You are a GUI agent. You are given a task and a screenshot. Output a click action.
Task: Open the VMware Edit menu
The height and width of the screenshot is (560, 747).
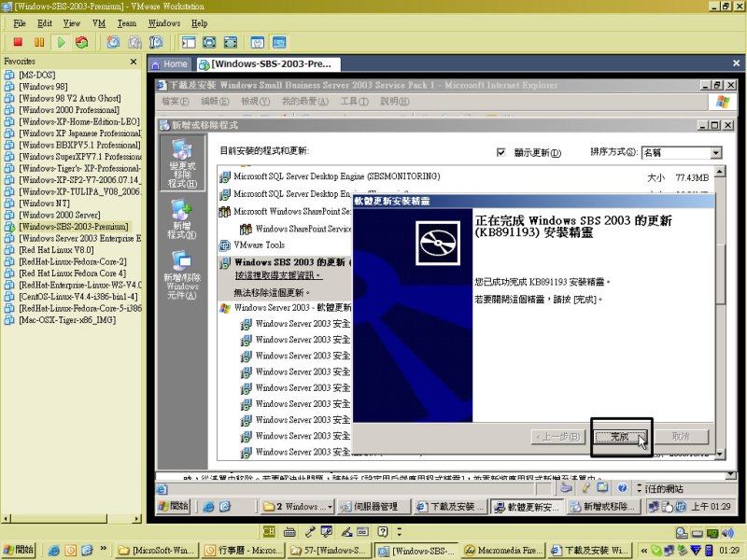[x=45, y=23]
